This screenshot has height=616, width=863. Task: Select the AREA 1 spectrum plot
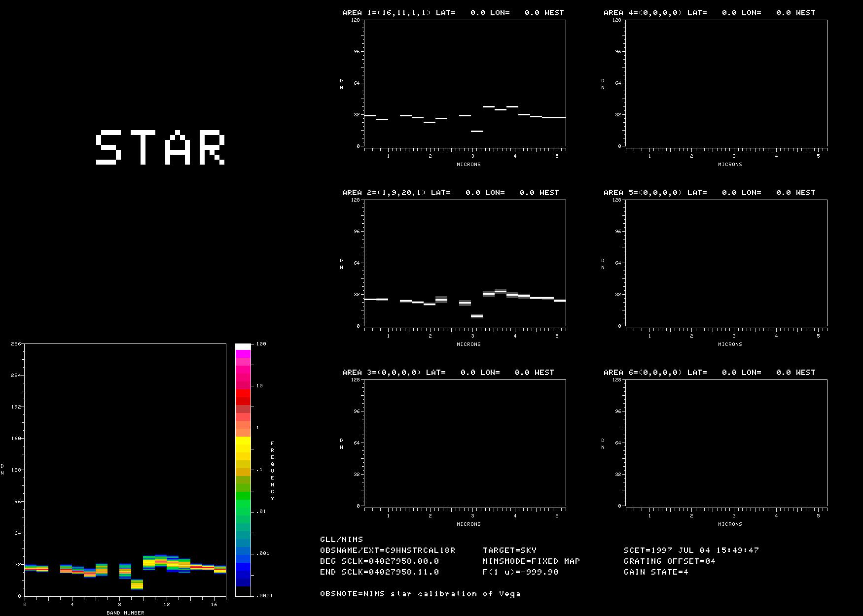click(x=465, y=83)
